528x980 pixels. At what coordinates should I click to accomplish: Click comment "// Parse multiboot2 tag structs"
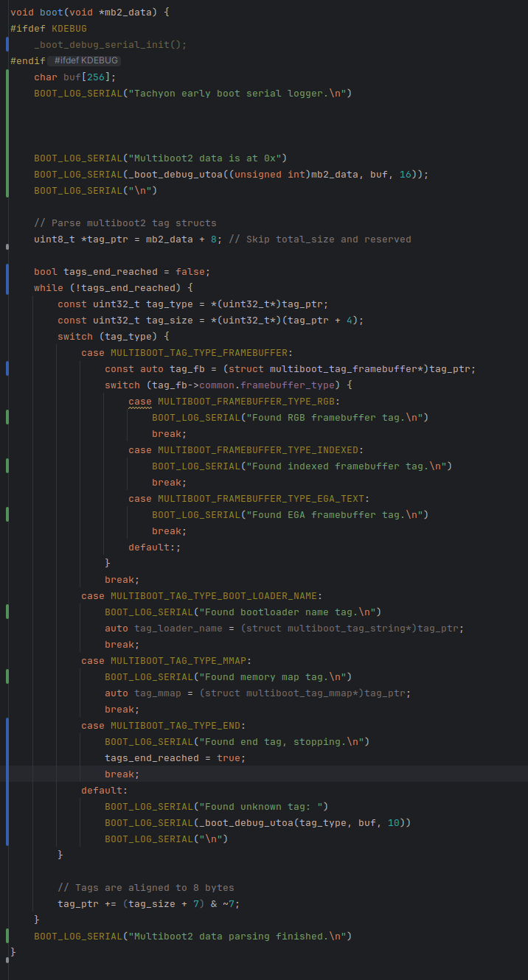[x=125, y=223]
